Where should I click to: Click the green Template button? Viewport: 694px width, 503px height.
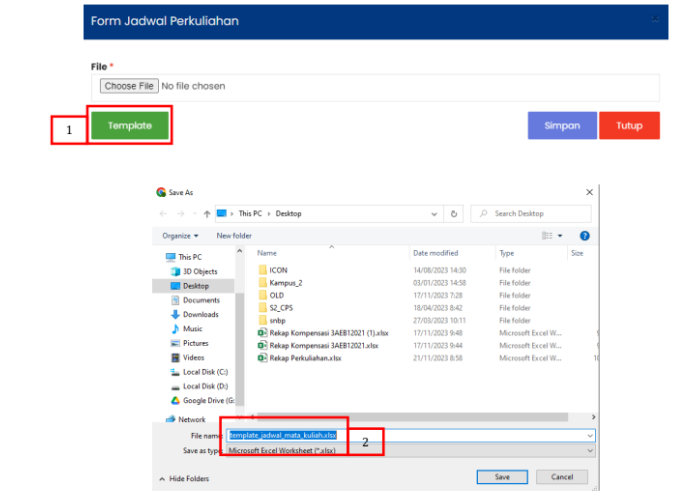pos(130,126)
